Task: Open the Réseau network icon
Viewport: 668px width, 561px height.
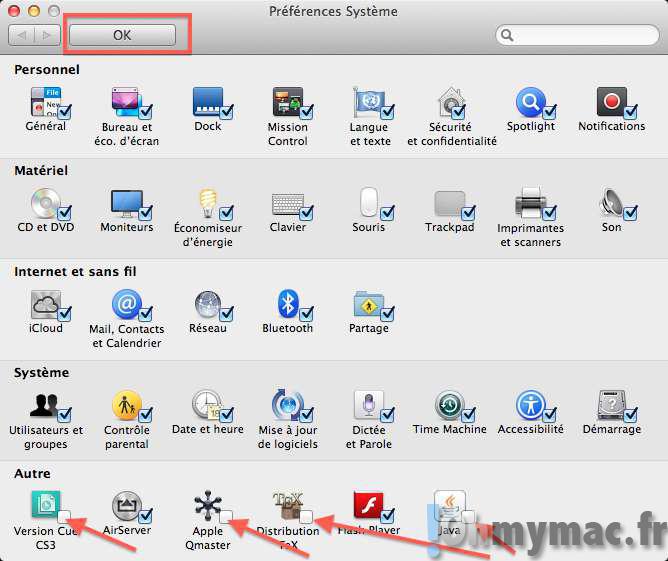Action: [207, 304]
